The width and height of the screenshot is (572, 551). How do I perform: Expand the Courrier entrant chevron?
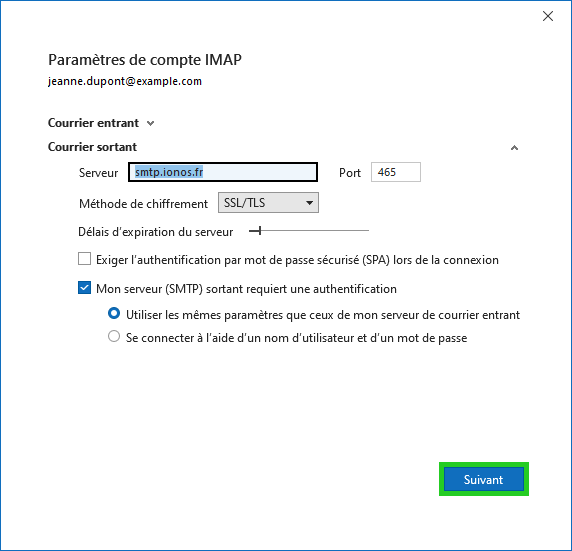150,124
